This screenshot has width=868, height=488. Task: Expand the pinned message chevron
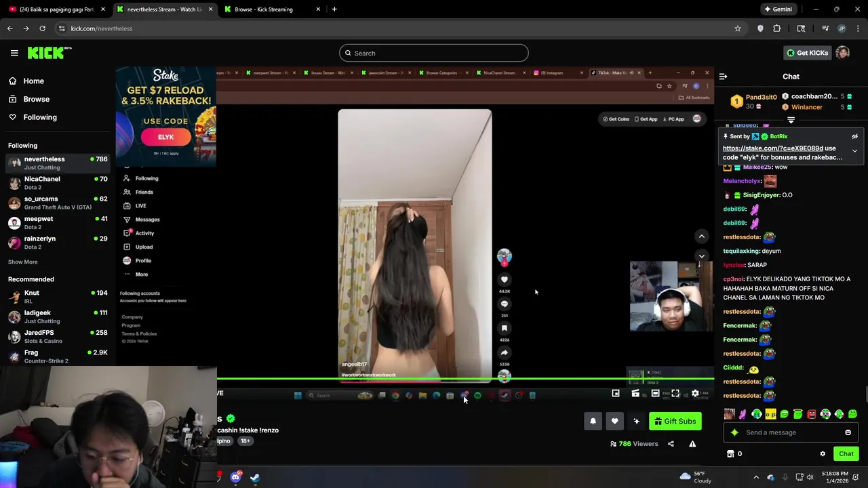click(x=854, y=150)
